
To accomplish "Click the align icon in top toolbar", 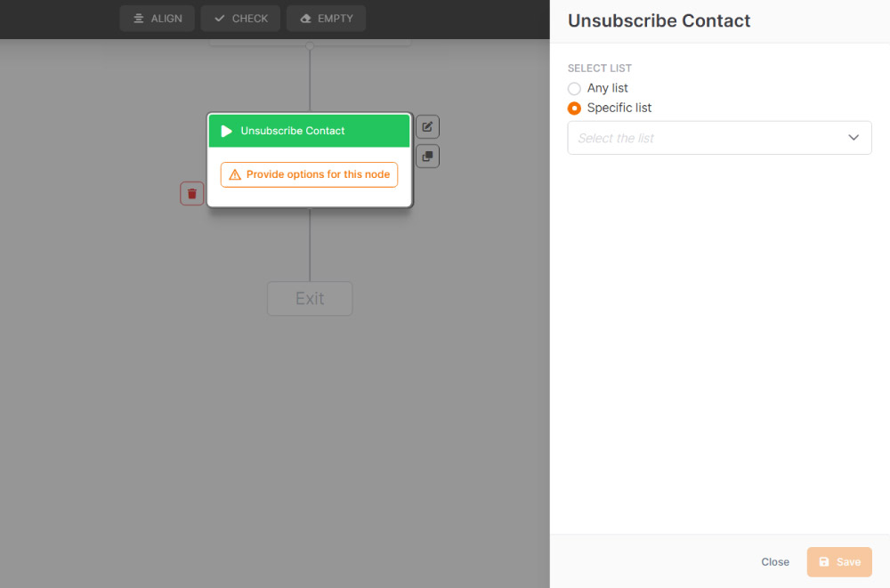I will pyautogui.click(x=139, y=19).
